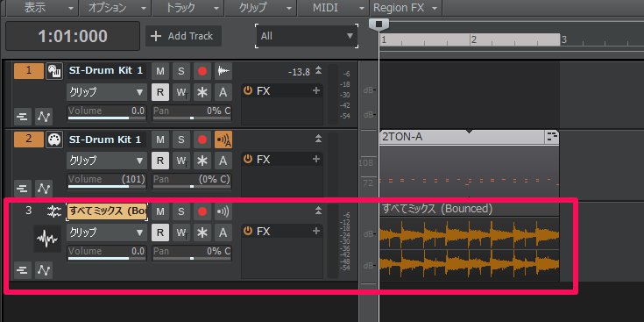Click the track 1 name SI-Drum Kit 1
This screenshot has width=644, height=322.
[x=106, y=71]
